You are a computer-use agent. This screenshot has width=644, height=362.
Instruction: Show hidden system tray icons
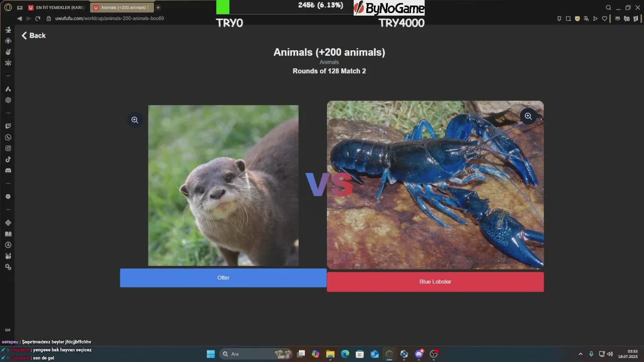pos(580,354)
